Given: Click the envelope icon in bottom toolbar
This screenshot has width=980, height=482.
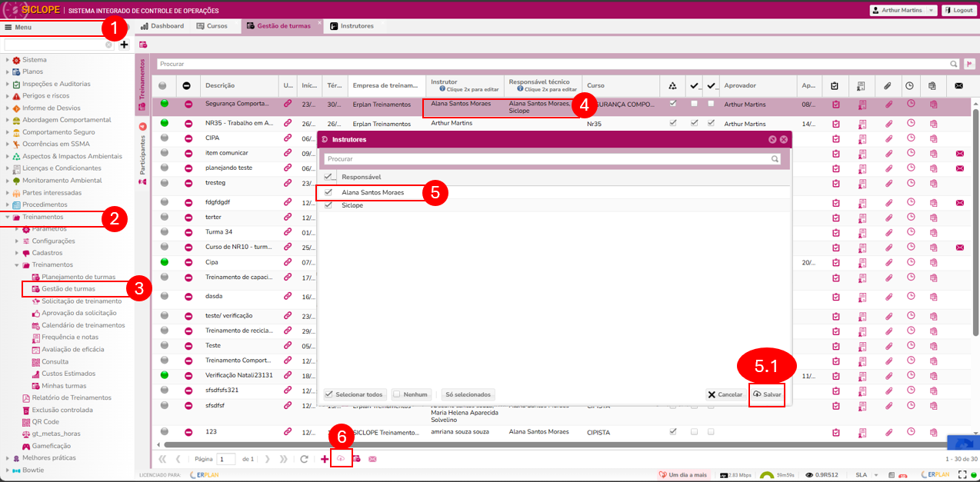Looking at the screenshot, I should 372,459.
